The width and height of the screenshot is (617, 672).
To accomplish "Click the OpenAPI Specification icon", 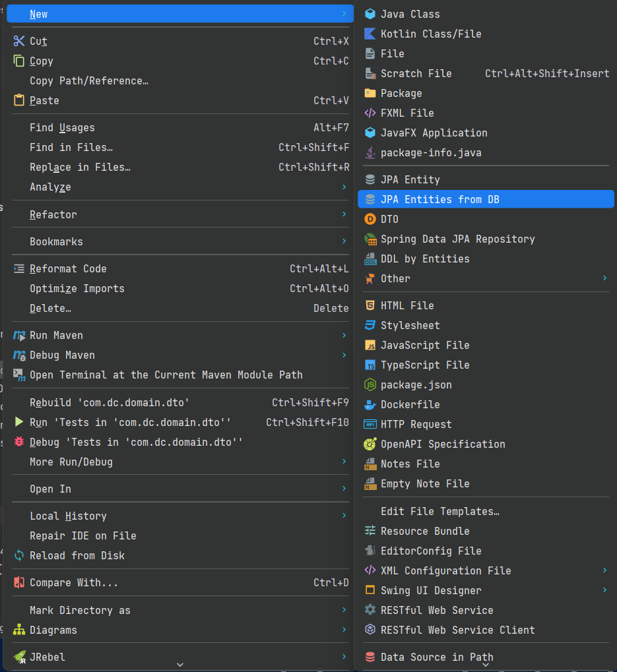I will click(x=370, y=444).
